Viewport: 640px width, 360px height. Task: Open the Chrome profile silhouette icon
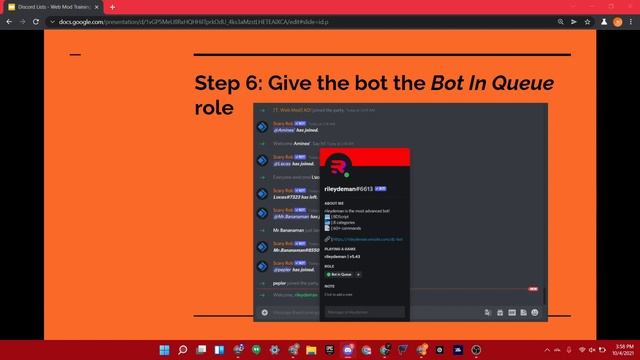(x=604, y=22)
